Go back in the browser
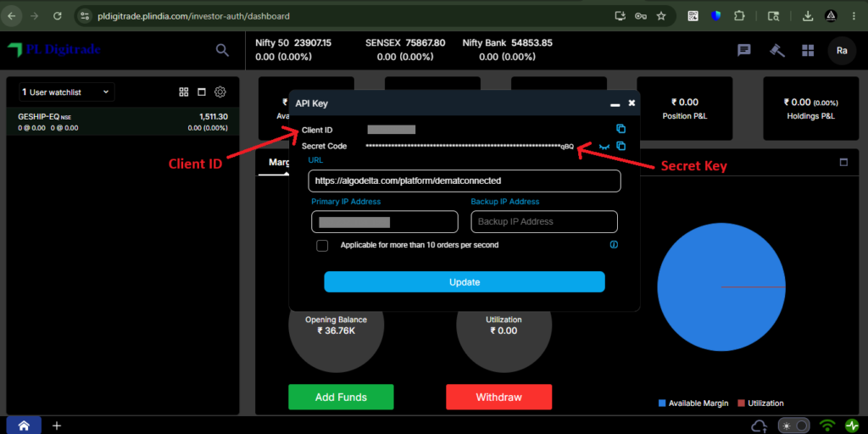Screen dimensions: 868x434 (12, 16)
